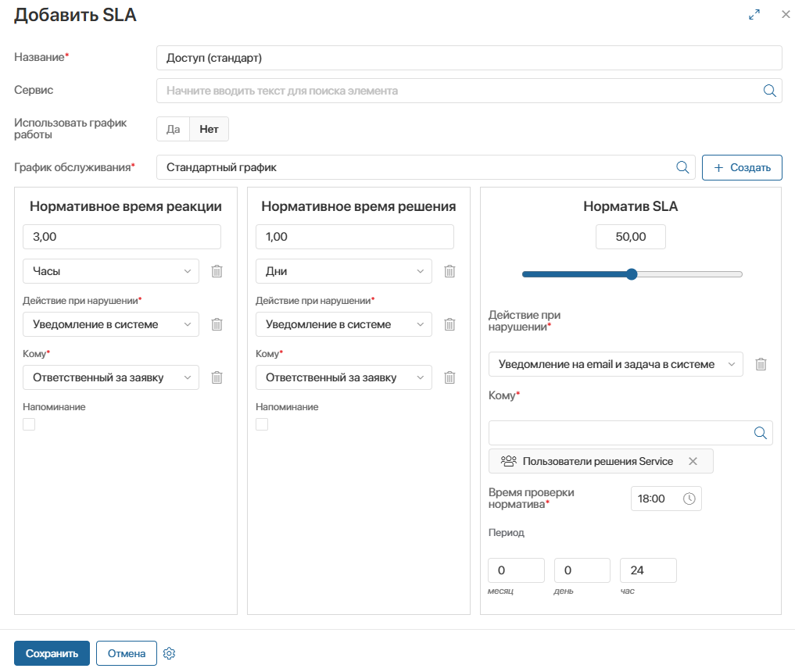795x672 pixels.
Task: Click the Норматив SLA slider handle
Action: [632, 274]
